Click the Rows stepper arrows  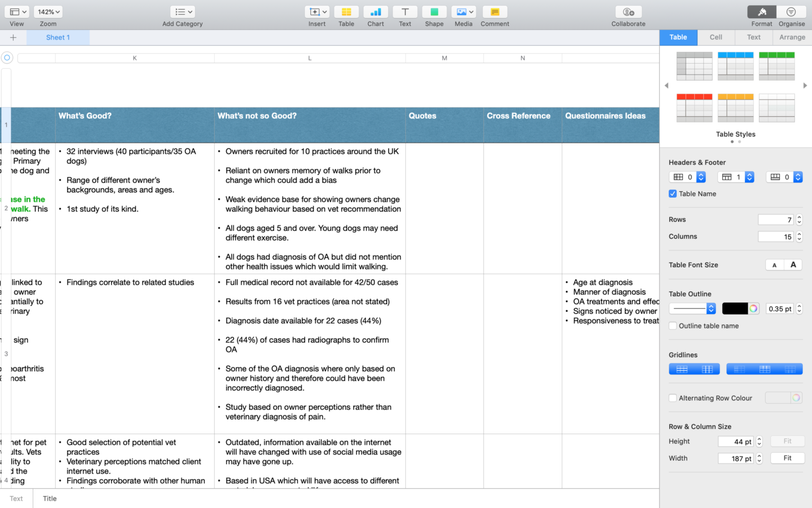799,220
